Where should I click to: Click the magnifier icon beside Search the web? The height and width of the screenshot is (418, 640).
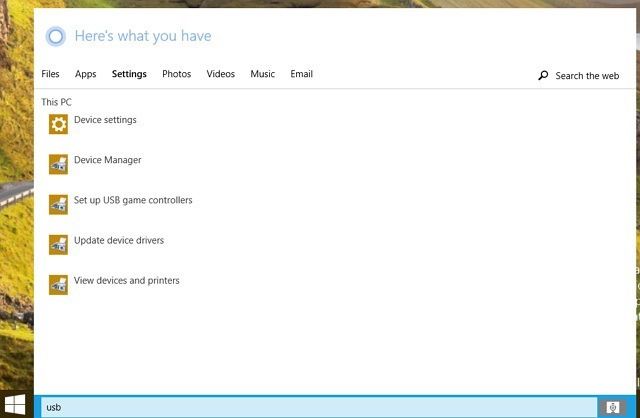543,75
